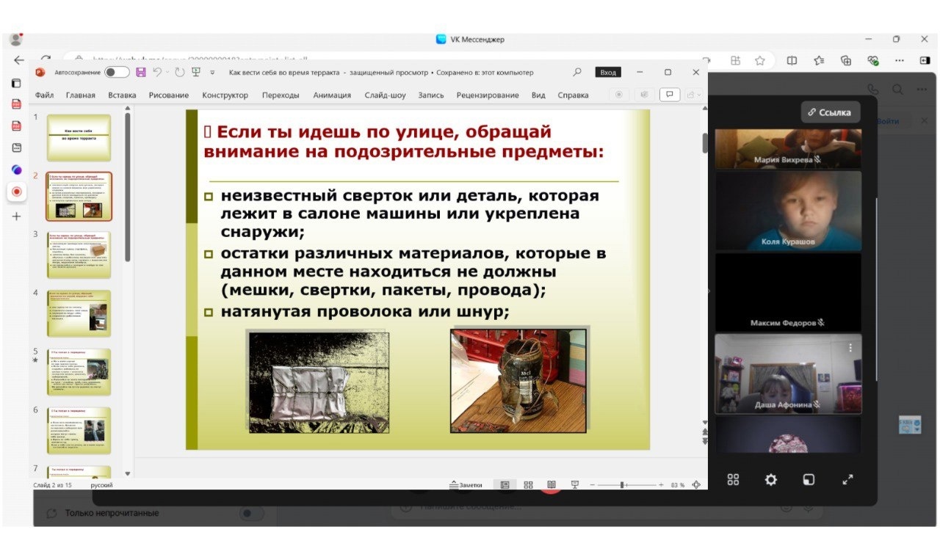Click the русский language indicator in status bar

click(102, 485)
